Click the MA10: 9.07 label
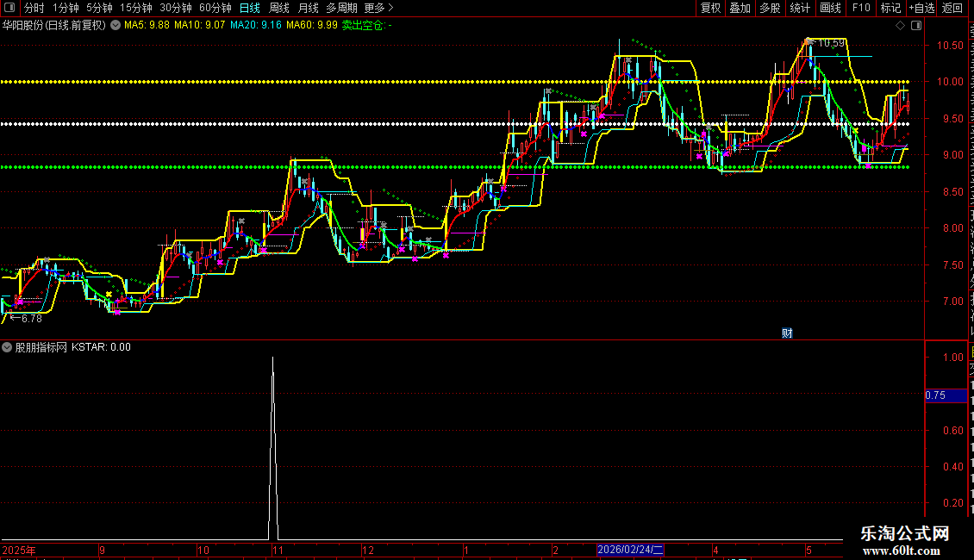The image size is (974, 560). 199,26
